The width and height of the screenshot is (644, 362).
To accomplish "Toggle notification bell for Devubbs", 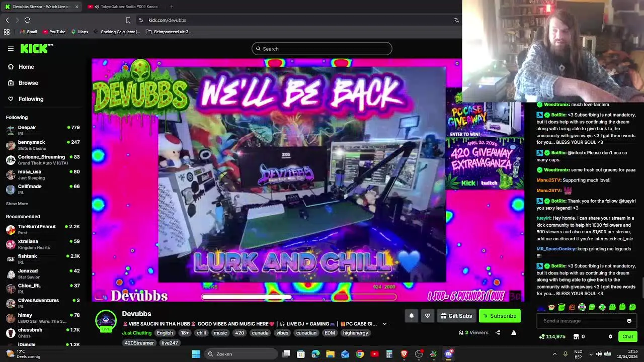I will 411,316.
